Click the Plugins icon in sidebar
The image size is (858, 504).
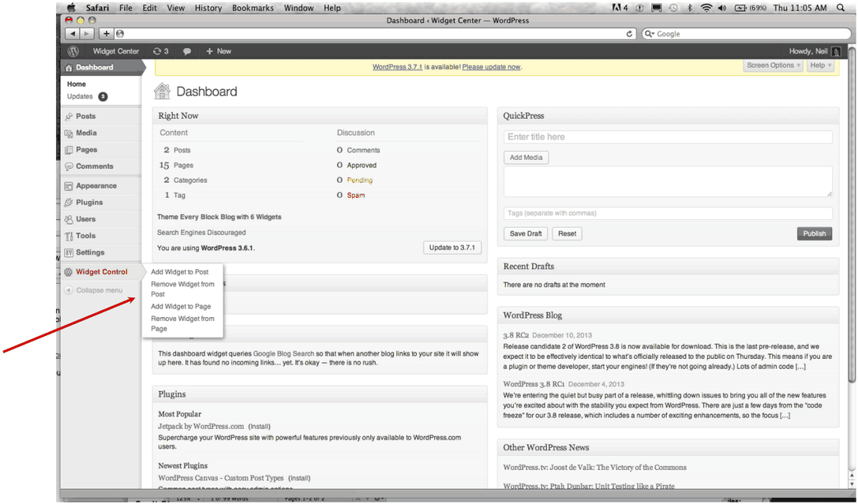(69, 202)
